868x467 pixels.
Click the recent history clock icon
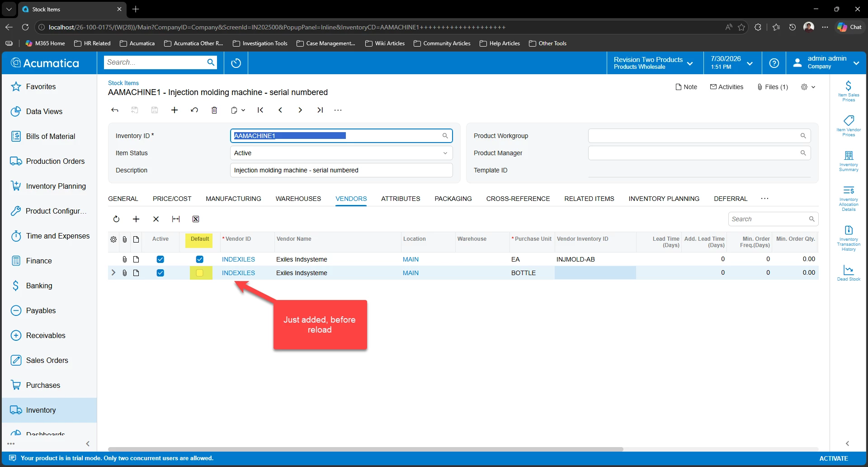coord(236,63)
